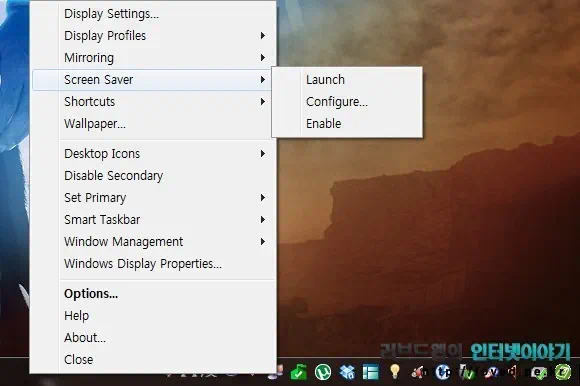Choose Close at the menu bottom

(x=153, y=359)
